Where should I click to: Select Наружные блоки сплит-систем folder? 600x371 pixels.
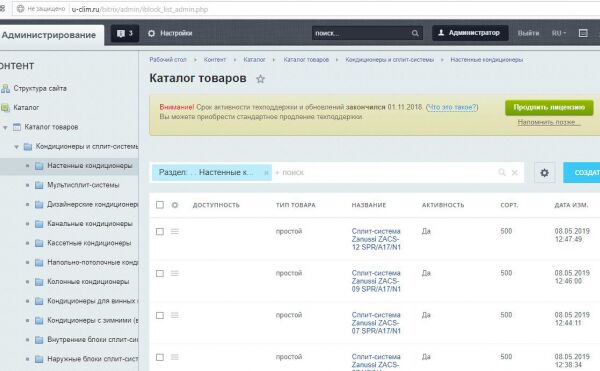92,359
